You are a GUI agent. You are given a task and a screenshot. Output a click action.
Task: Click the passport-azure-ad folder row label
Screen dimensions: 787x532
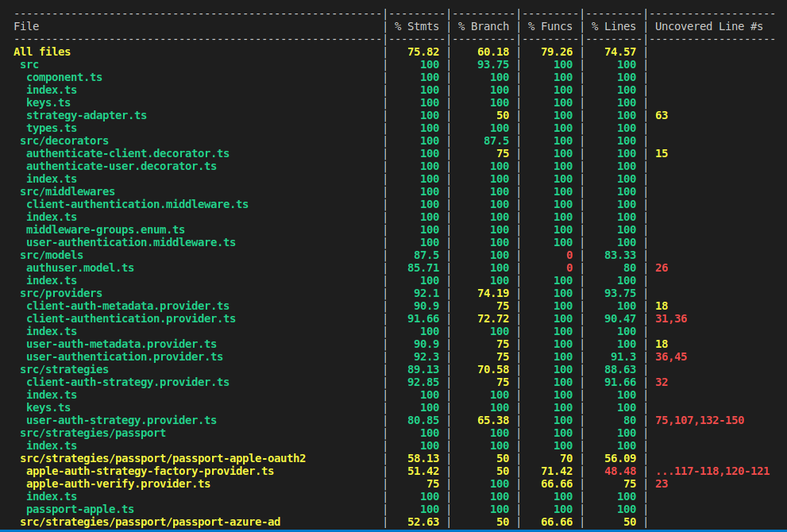click(150, 522)
